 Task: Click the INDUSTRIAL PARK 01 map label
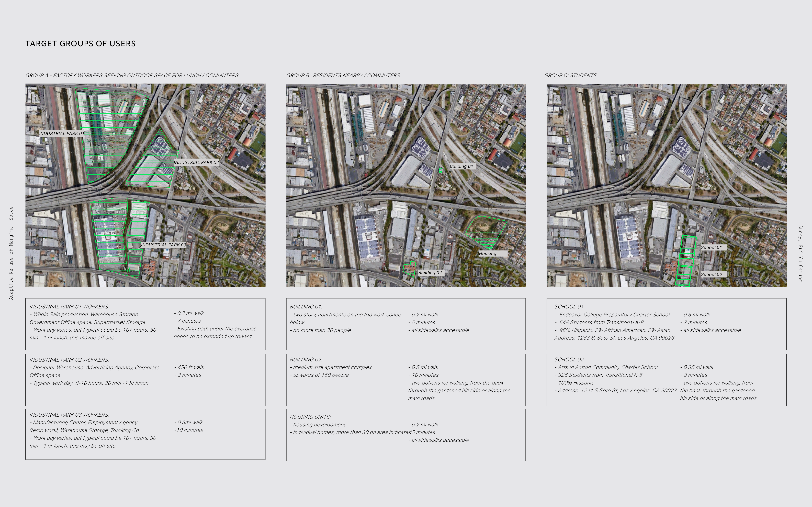click(61, 134)
